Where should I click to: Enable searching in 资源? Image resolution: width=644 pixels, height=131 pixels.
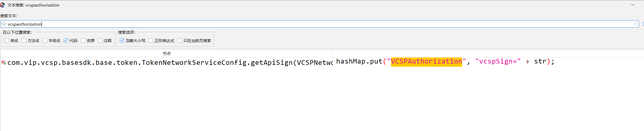click(x=83, y=41)
